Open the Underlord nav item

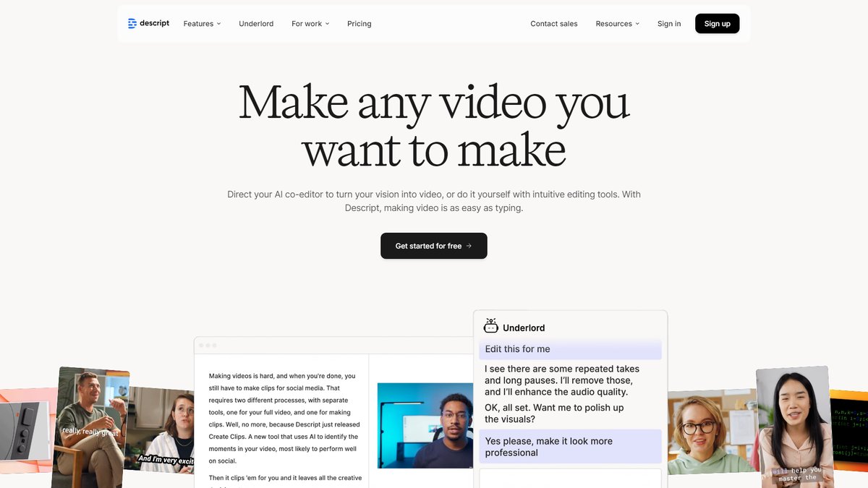point(256,24)
